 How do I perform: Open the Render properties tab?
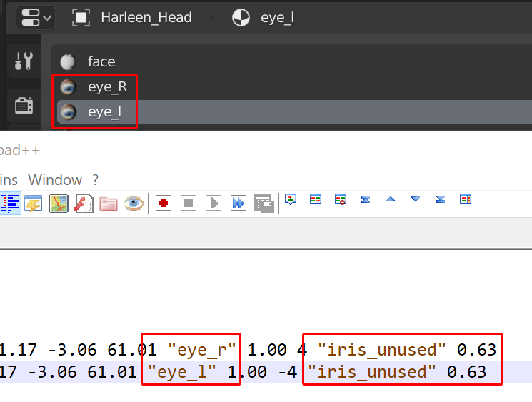[x=24, y=106]
